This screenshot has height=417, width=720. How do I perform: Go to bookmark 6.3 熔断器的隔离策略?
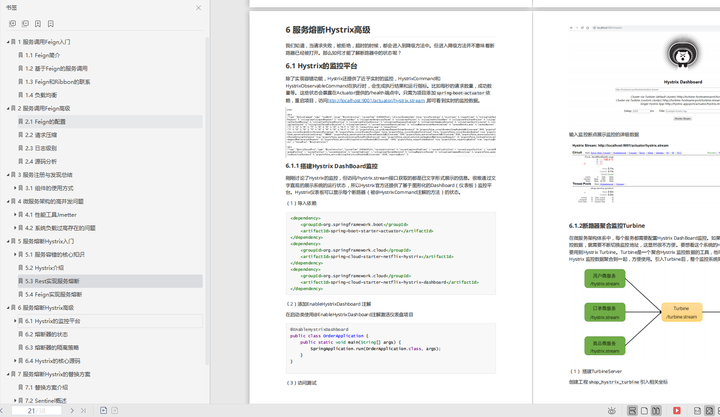52,348
